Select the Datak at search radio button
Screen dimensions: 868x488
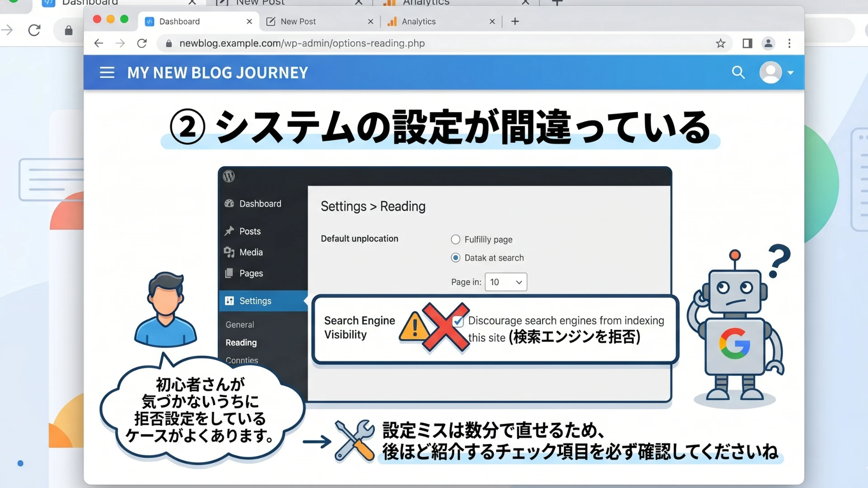point(455,258)
